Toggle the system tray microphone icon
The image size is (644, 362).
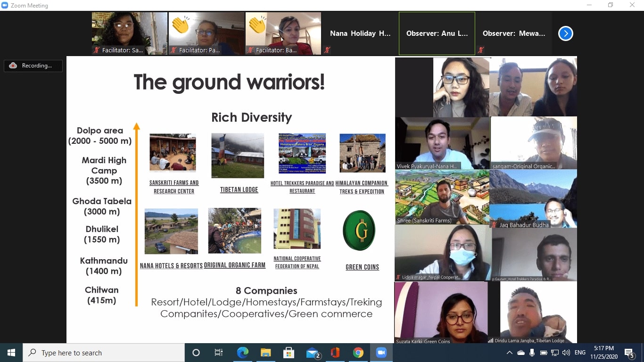(533, 353)
